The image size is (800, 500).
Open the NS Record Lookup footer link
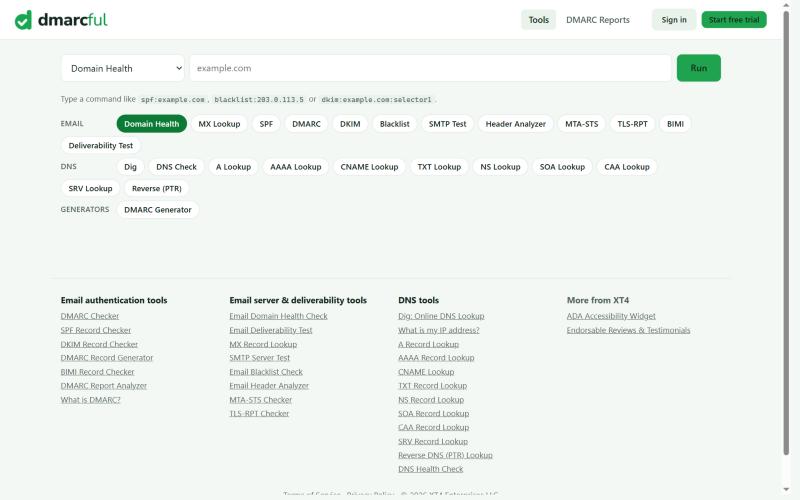click(431, 400)
